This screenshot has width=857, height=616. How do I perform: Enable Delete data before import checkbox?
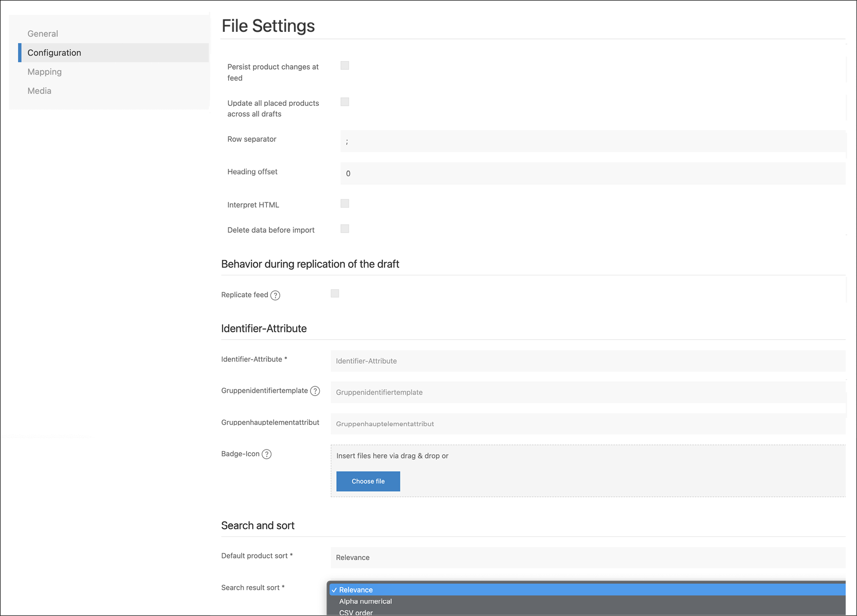[345, 229]
